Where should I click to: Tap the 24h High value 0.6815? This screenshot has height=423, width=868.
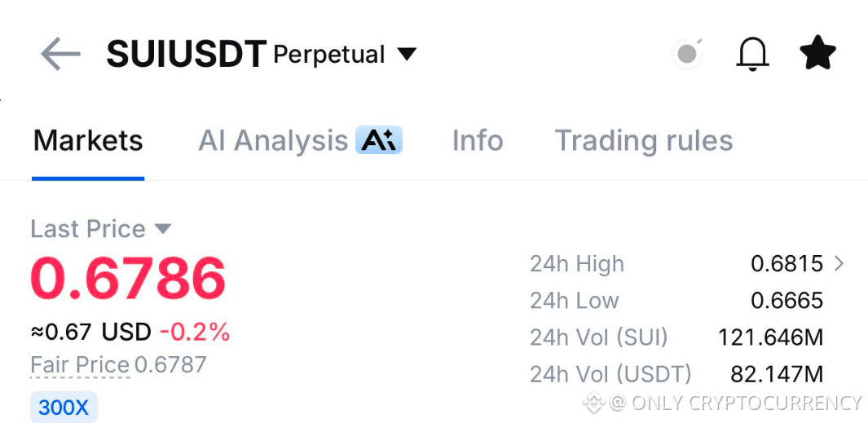786,264
